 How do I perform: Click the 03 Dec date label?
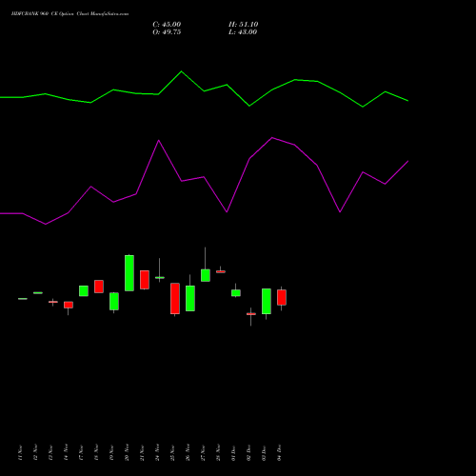(264, 452)
